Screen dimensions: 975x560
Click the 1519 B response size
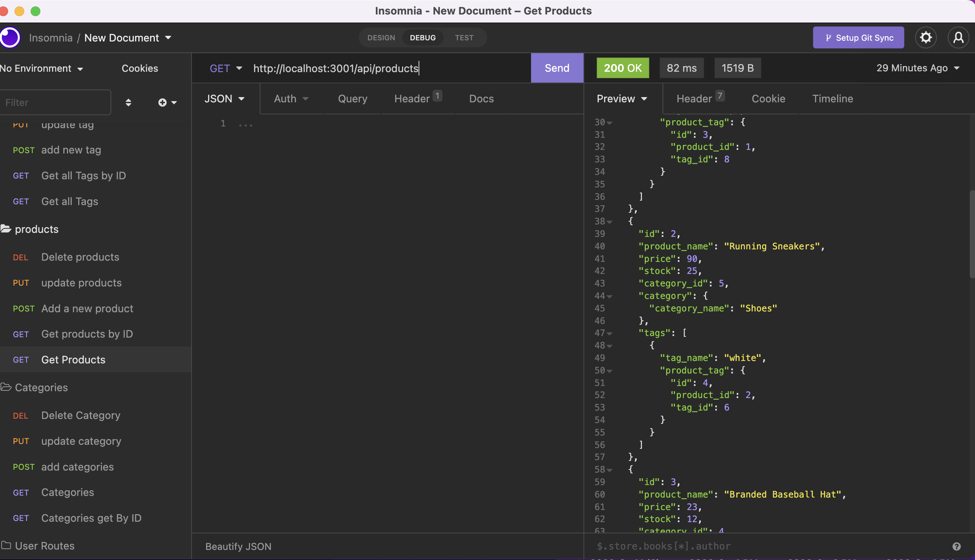737,68
